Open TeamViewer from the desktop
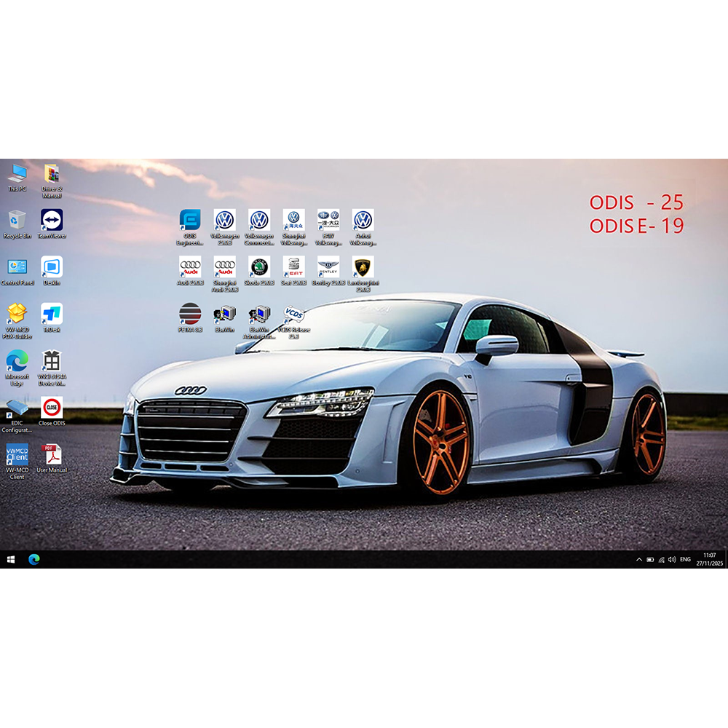This screenshot has height=728, width=728. [52, 221]
